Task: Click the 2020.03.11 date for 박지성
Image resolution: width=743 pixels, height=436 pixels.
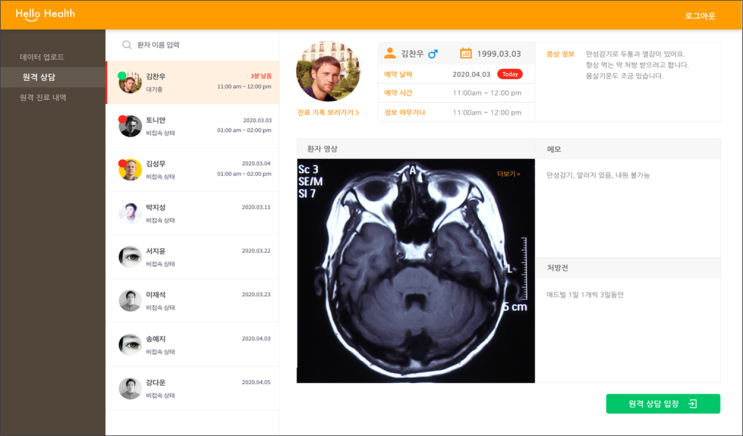Action: click(x=256, y=207)
